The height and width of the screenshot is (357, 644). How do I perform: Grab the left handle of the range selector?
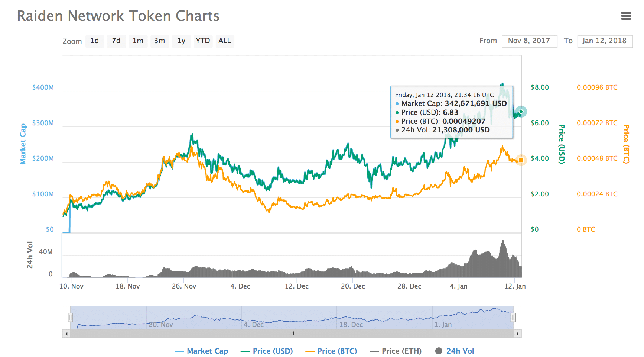71,317
